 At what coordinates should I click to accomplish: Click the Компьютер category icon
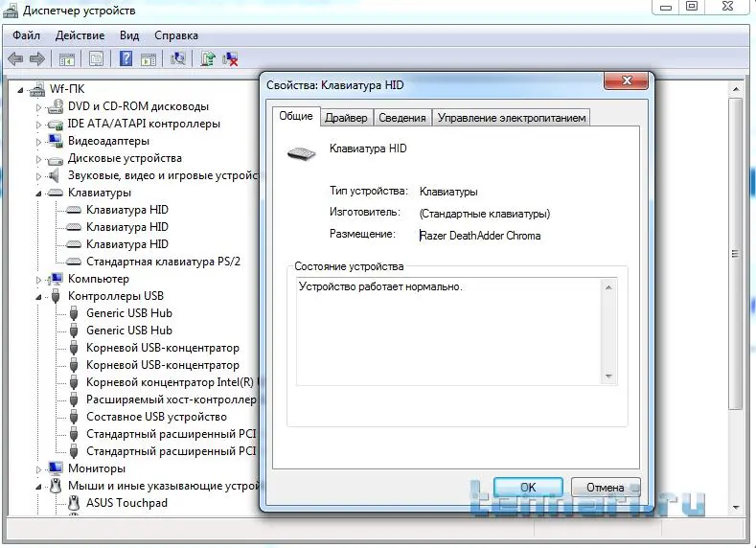tap(56, 279)
